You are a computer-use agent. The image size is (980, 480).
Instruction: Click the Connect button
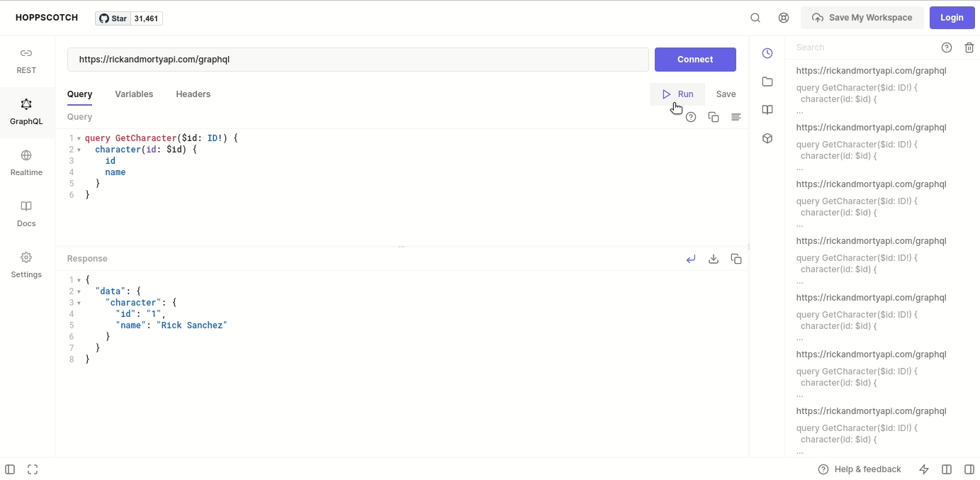(695, 60)
